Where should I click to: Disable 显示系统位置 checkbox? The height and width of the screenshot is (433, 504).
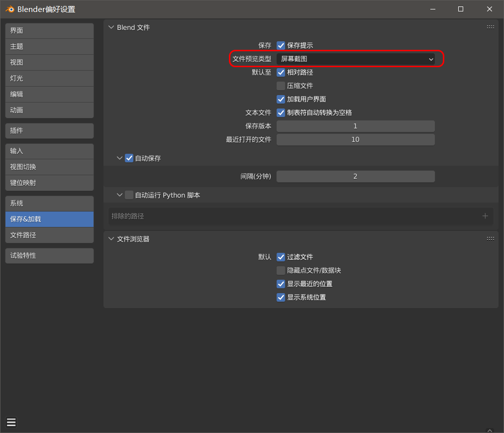281,297
